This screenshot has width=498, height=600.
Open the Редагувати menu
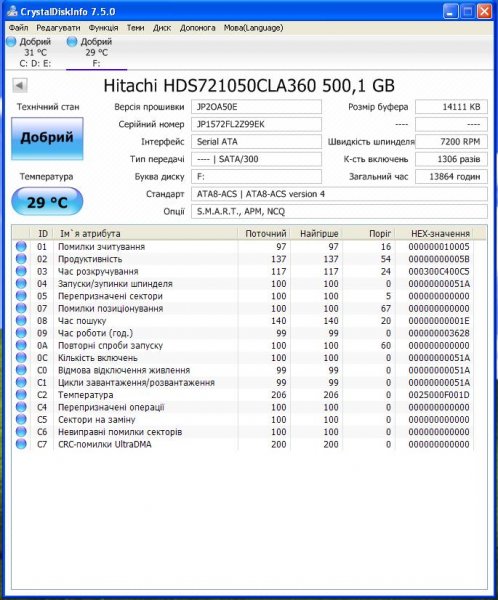pyautogui.click(x=58, y=28)
